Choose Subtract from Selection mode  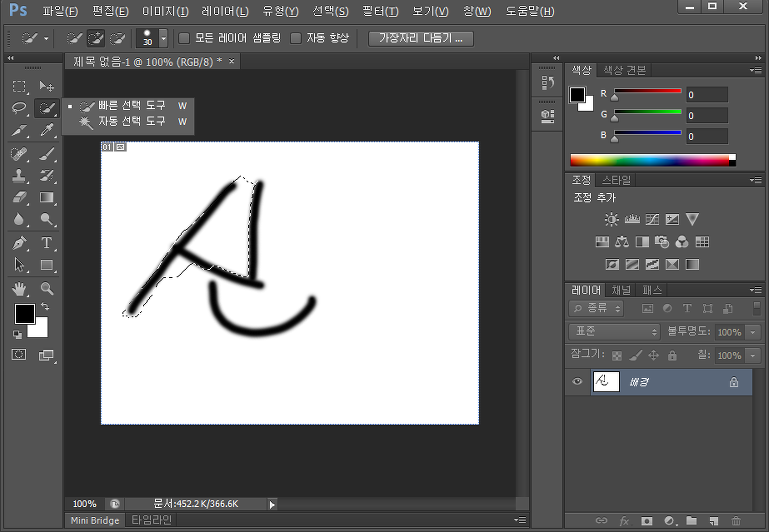(x=117, y=38)
